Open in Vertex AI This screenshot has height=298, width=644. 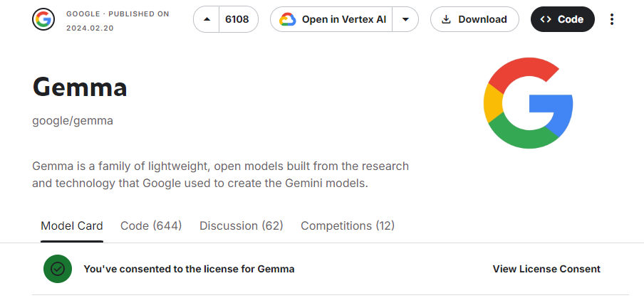click(331, 19)
